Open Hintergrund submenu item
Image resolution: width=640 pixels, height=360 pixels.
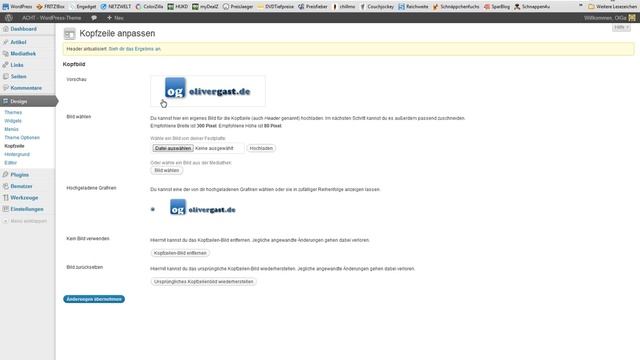click(17, 154)
